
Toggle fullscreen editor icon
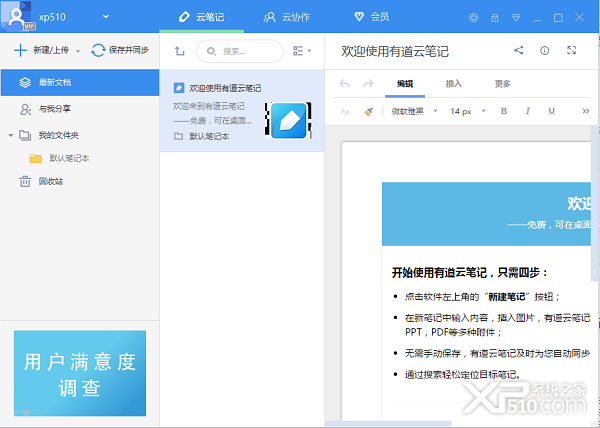(x=572, y=50)
